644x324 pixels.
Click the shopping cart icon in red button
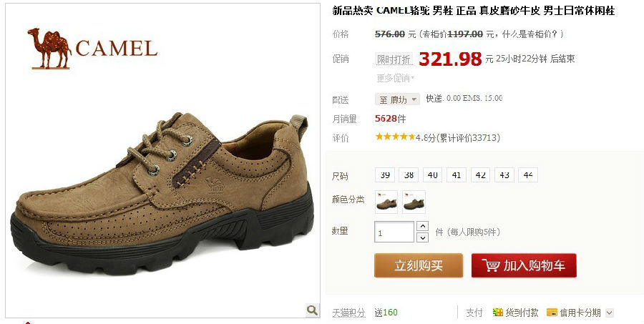point(490,265)
